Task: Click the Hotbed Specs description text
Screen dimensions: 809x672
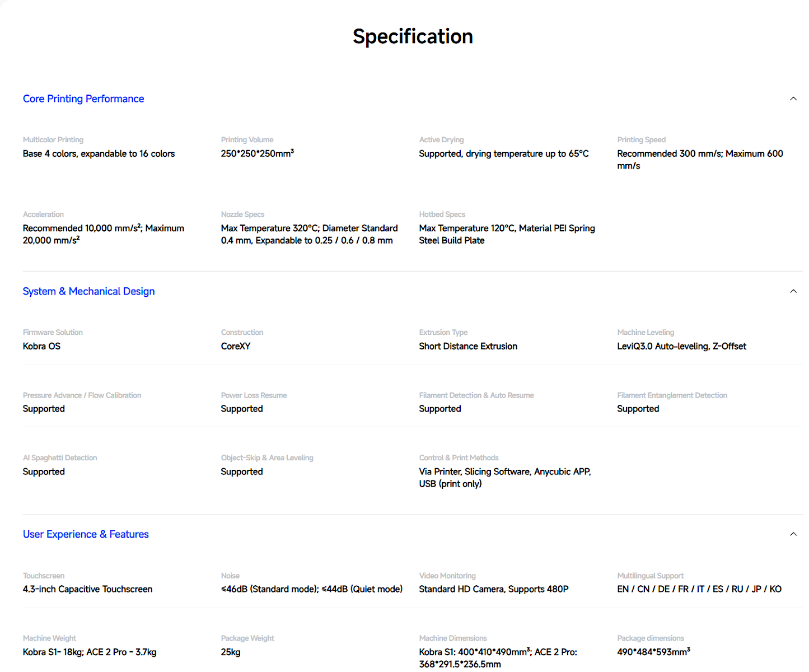Action: tap(507, 234)
